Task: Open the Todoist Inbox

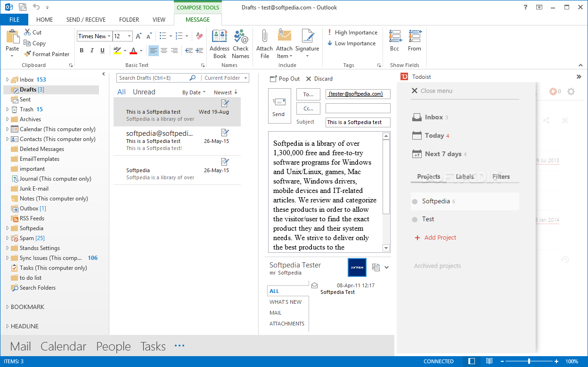Action: pos(430,117)
